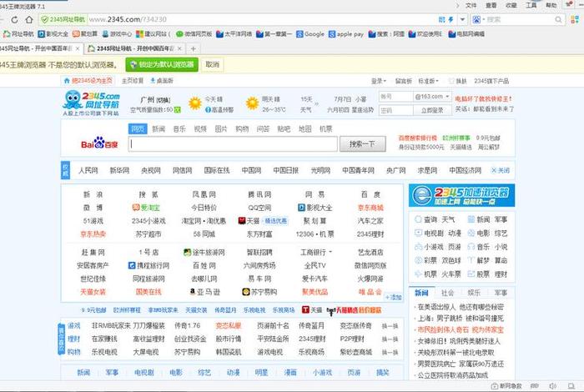Open the 12306 link
The height and width of the screenshot is (392, 584).
tap(306, 234)
